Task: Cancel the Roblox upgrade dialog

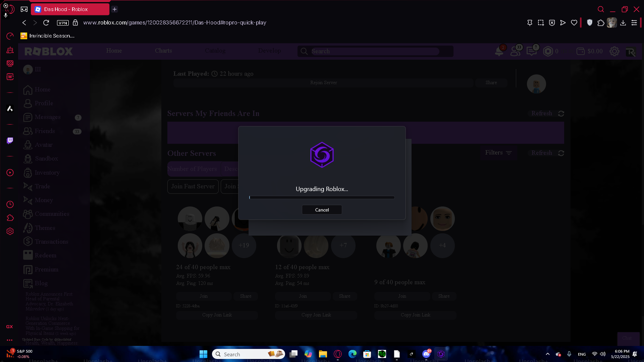Action: [x=322, y=210]
